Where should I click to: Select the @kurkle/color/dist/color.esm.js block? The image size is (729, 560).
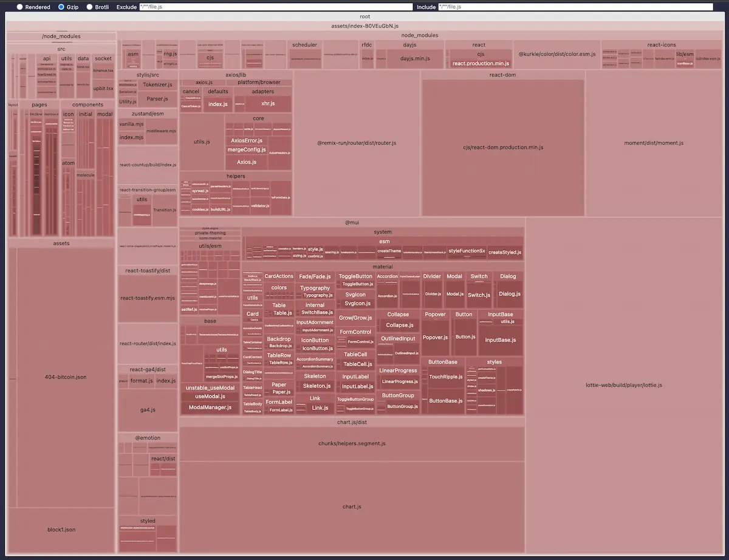[x=557, y=54]
